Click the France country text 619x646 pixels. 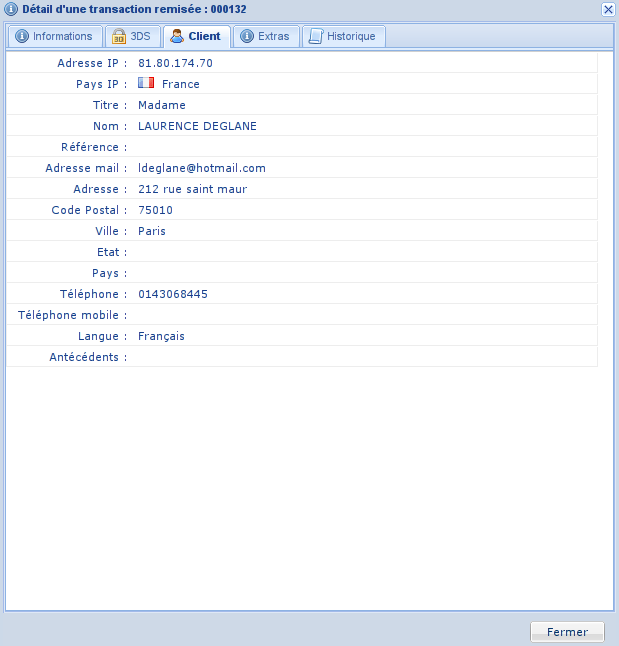(x=181, y=84)
